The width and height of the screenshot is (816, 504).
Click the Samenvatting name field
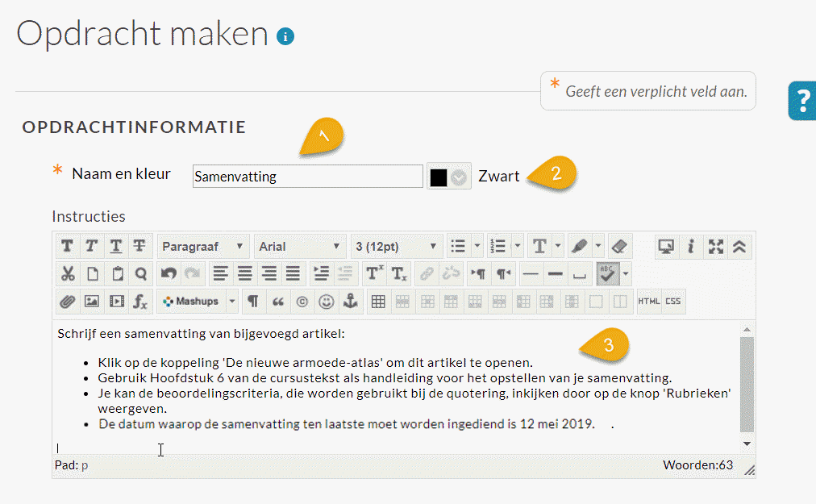[307, 177]
